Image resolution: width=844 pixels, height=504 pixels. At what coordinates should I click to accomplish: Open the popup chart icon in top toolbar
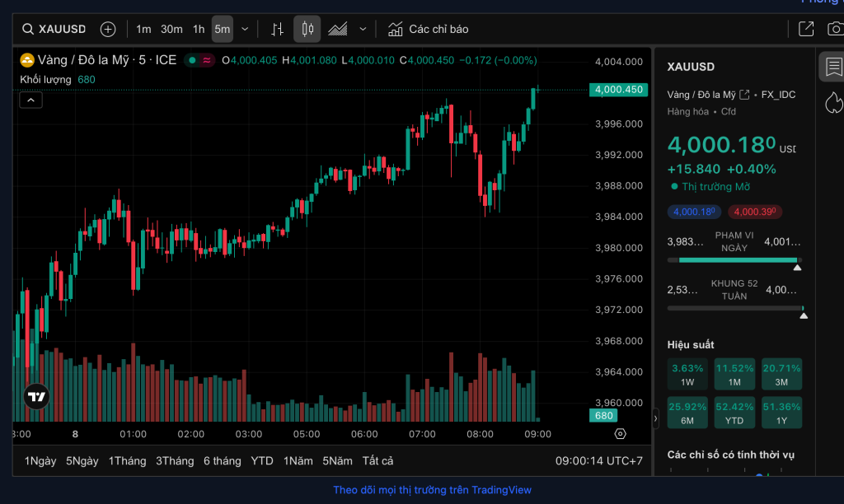coord(806,29)
